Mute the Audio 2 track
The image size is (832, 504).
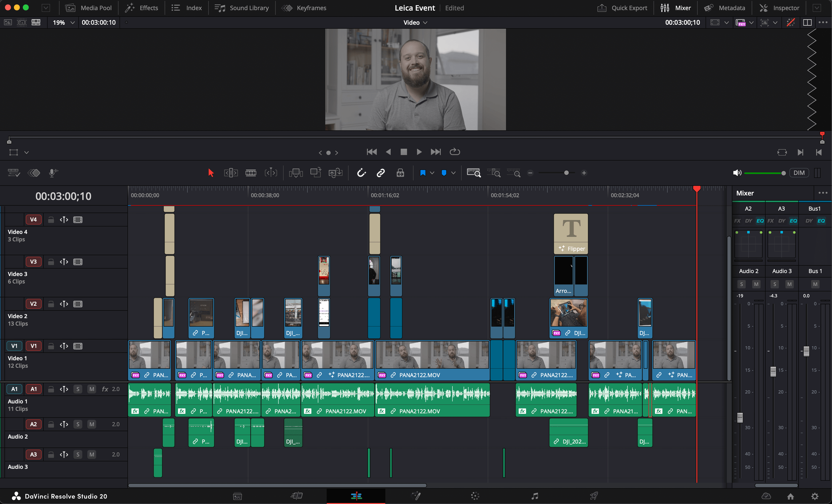tap(92, 424)
